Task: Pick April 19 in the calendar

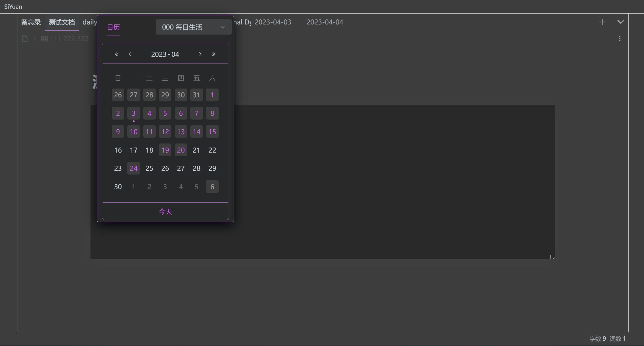Action: coord(165,150)
